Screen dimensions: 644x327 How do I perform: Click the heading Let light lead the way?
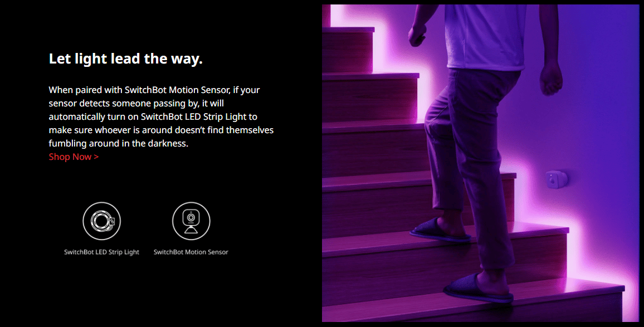pos(126,58)
